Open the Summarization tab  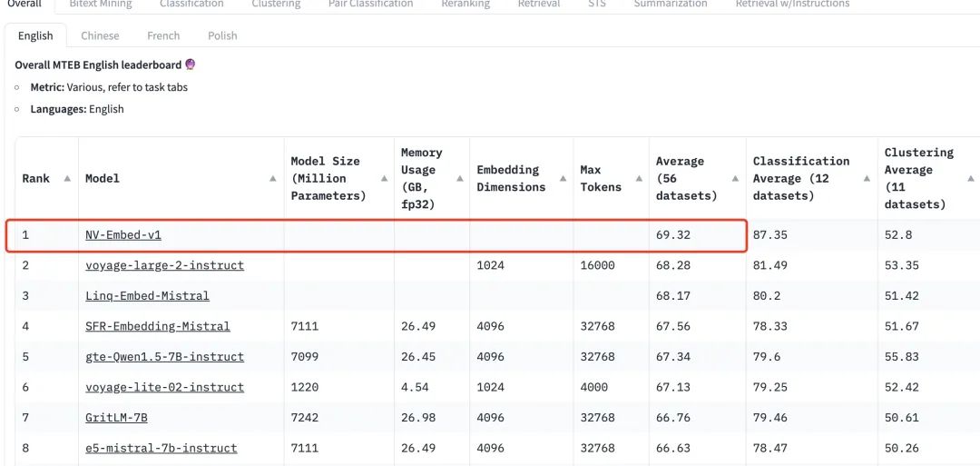coord(671,4)
